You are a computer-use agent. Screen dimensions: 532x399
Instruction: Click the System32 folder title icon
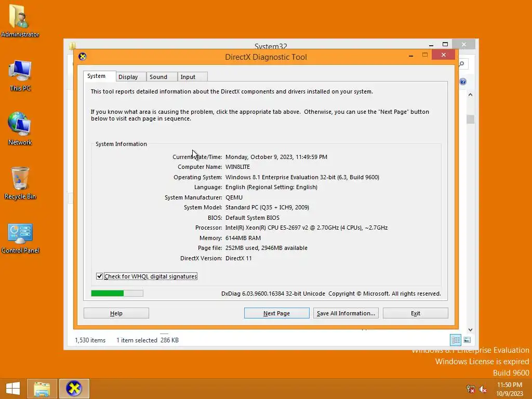(72, 46)
